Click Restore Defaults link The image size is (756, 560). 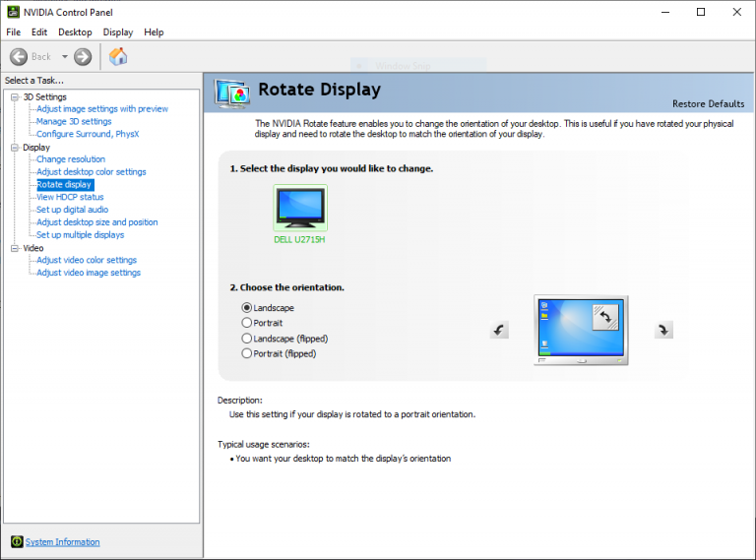708,103
